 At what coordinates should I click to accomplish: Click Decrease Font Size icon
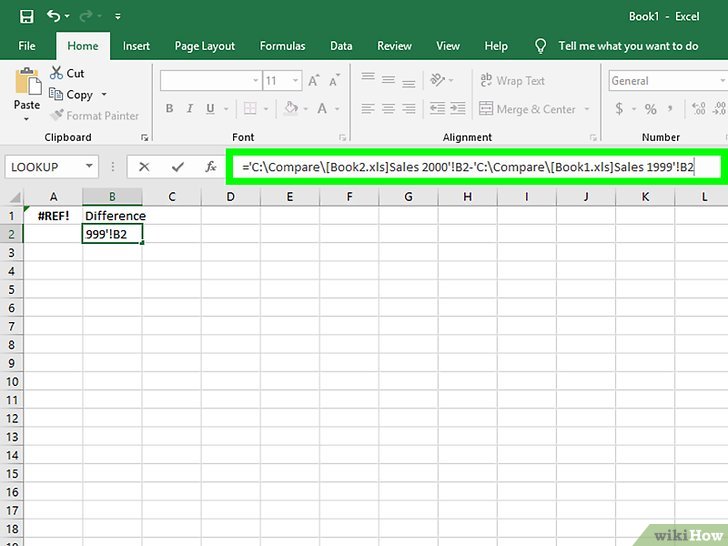(x=334, y=81)
